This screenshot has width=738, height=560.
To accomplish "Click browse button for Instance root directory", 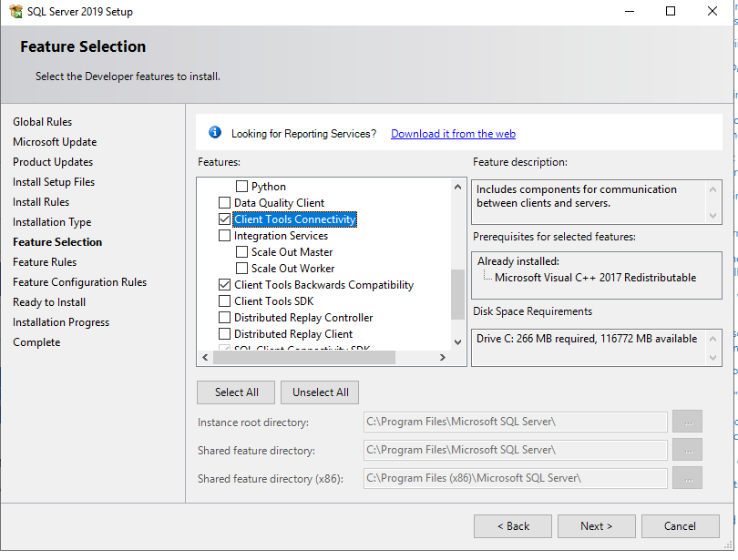I will pos(688,422).
